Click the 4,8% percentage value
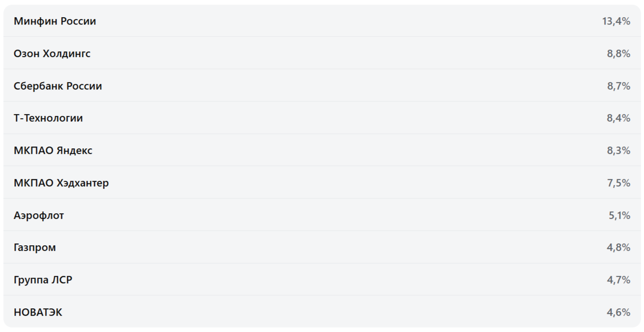Viewport: 644px width, 332px height. [x=618, y=248]
